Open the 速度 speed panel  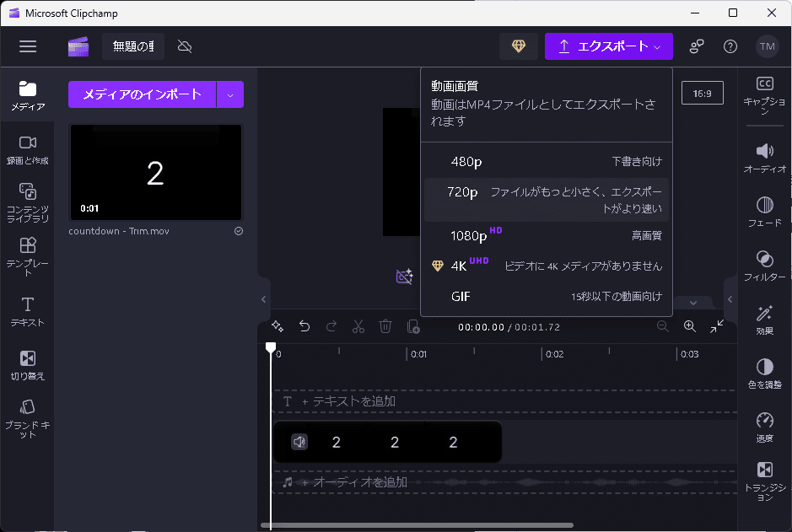point(765,427)
